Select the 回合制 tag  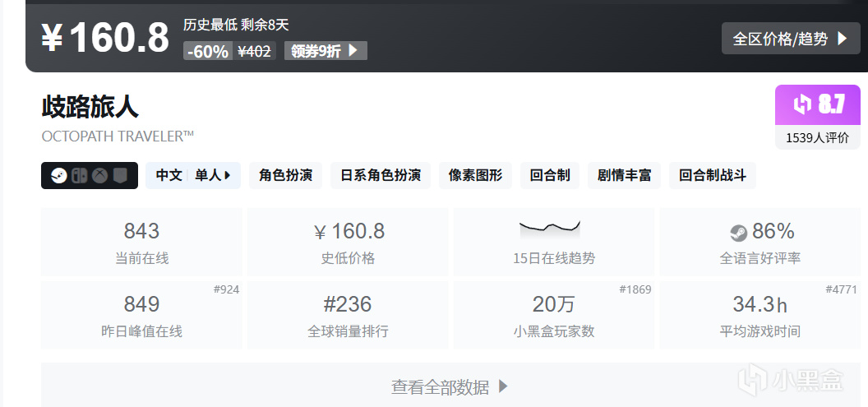tap(550, 175)
